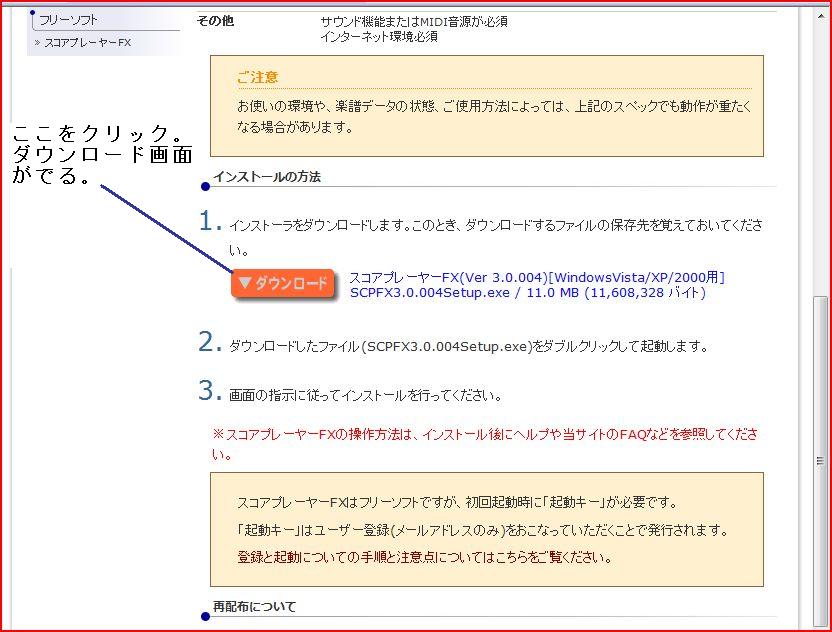Viewport: 832px width, 632px height.
Task: Click the large step number 3
Action: click(x=210, y=391)
